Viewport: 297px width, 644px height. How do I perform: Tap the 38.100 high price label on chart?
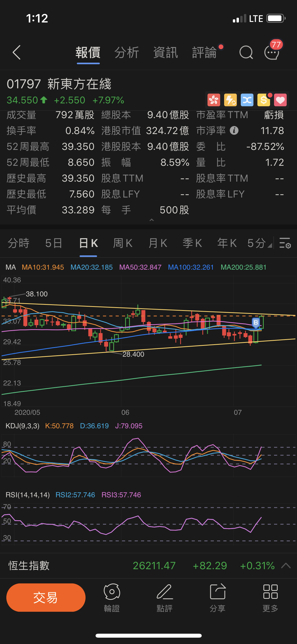(37, 294)
